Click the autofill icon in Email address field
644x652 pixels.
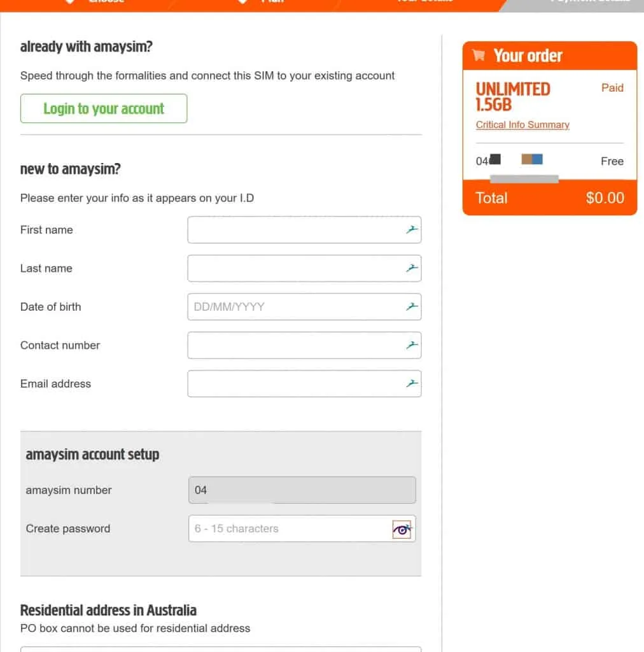pos(412,384)
